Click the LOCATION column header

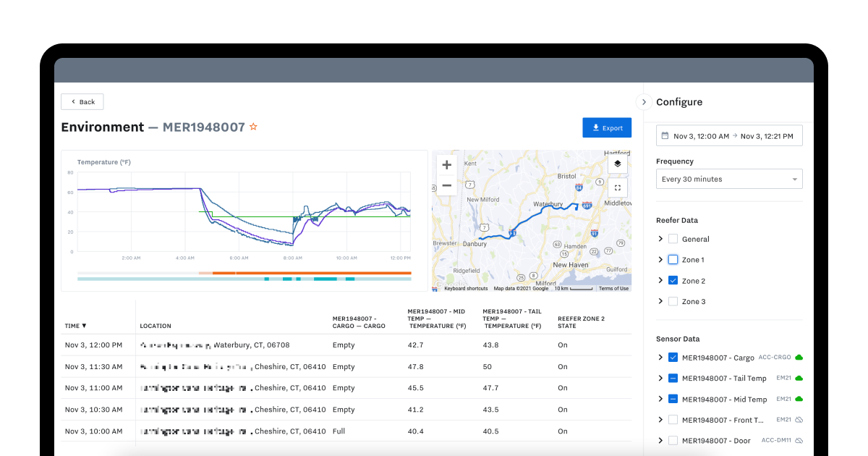pyautogui.click(x=156, y=326)
